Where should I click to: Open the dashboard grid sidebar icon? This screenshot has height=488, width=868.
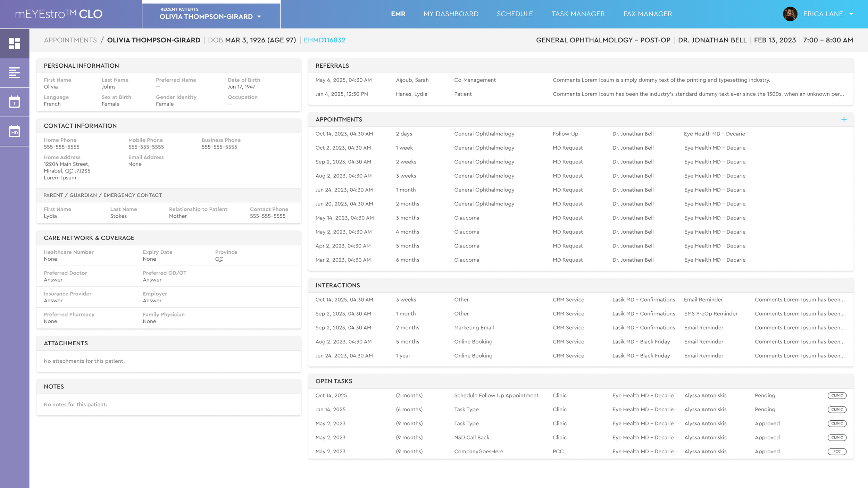[x=14, y=43]
